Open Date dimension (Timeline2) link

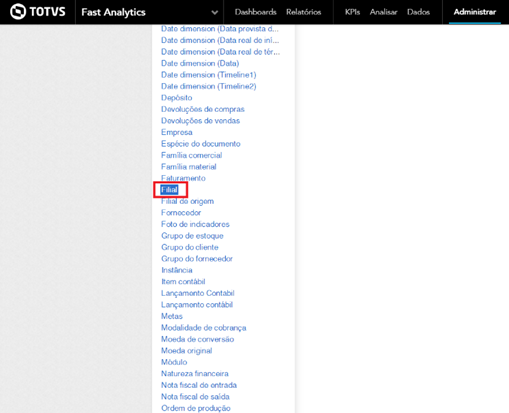(209, 86)
